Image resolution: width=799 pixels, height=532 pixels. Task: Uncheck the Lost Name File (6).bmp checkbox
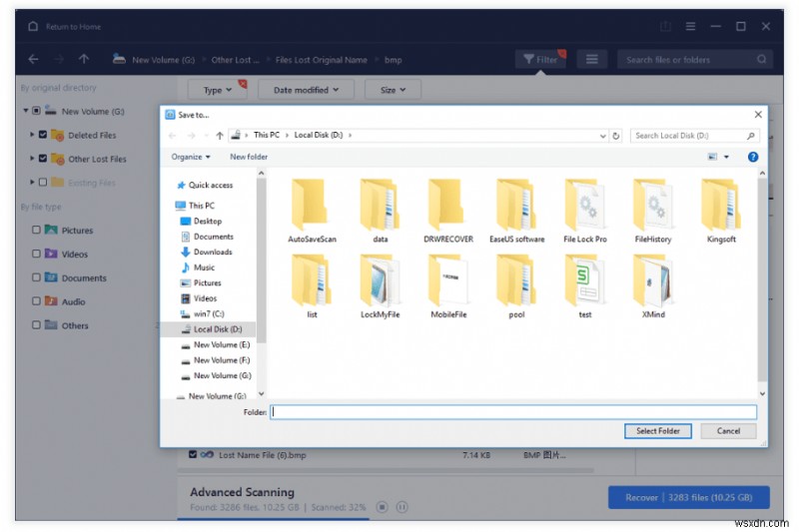(193, 454)
